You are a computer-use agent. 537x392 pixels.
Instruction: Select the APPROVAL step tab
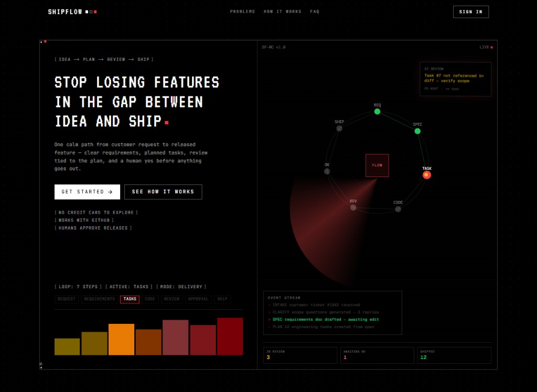click(198, 299)
